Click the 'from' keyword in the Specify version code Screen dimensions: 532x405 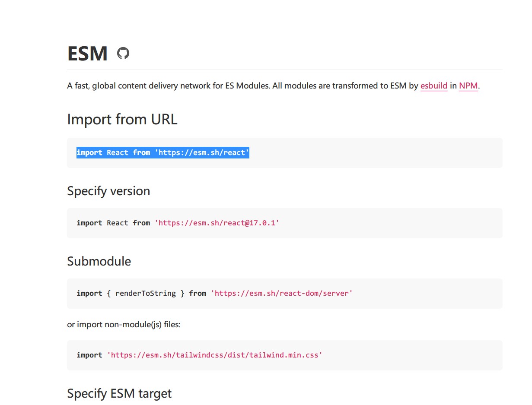[141, 223]
